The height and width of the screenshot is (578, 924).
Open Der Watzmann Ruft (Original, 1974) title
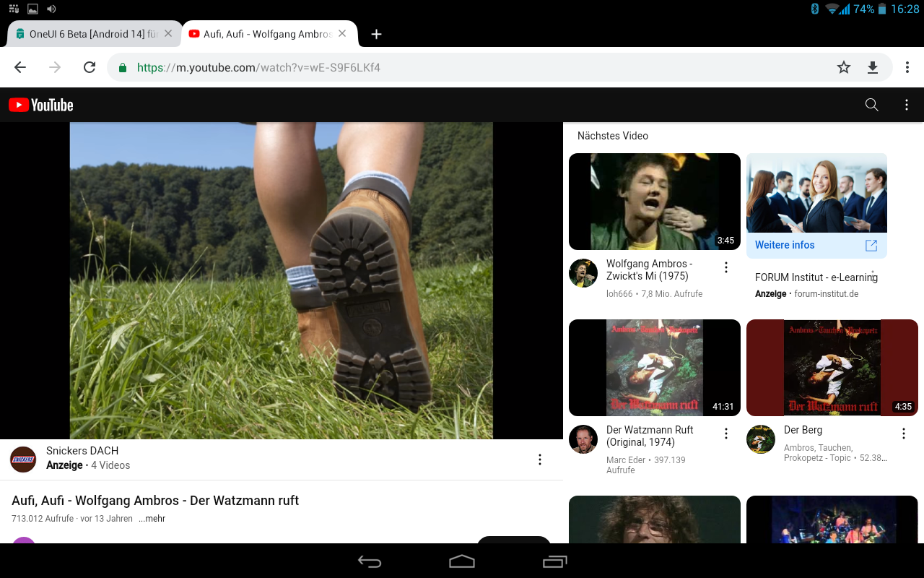tap(650, 436)
